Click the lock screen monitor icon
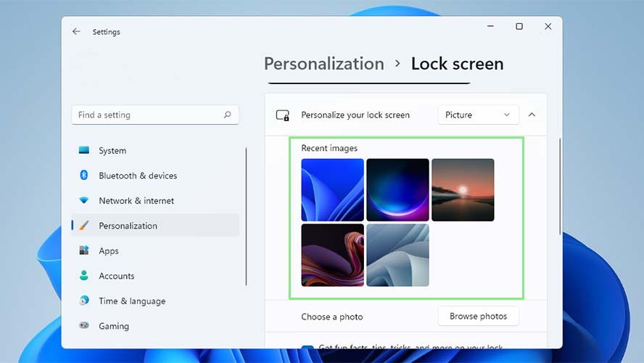Image resolution: width=644 pixels, height=363 pixels. (283, 115)
